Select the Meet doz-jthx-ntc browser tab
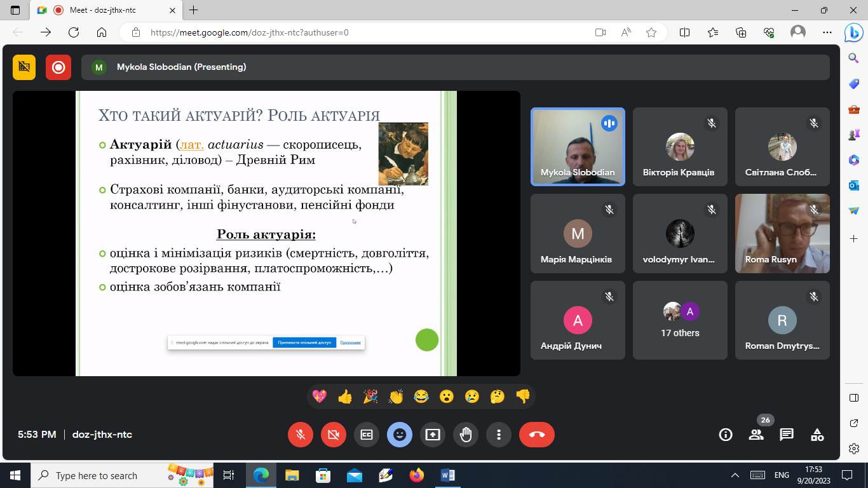Screen dimensions: 868x488 pyautogui.click(x=103, y=10)
